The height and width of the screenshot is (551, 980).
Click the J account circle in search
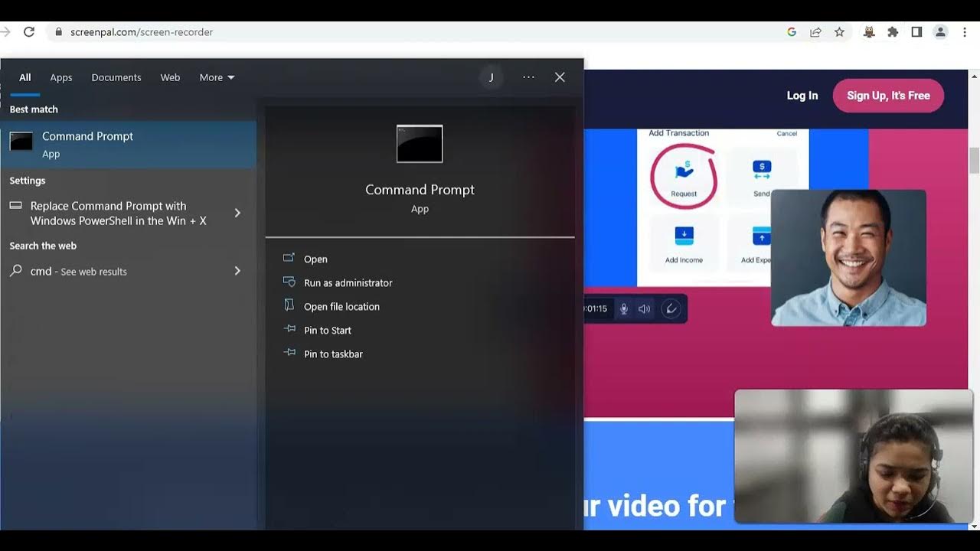coord(492,77)
